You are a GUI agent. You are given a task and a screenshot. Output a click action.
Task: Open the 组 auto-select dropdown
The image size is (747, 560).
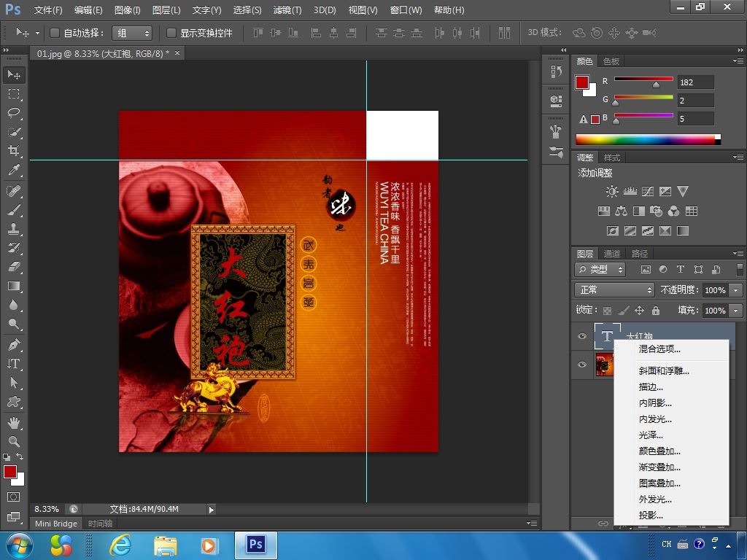pos(132,33)
